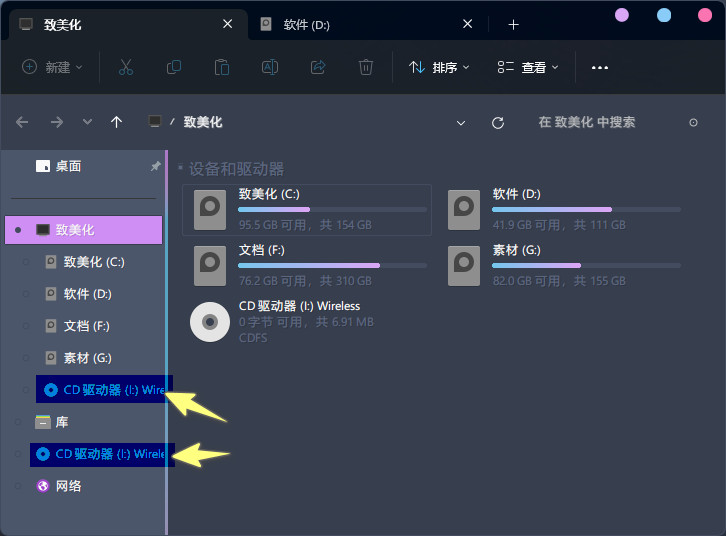Open the three-dot more options menu
726x536 pixels.
pos(600,67)
